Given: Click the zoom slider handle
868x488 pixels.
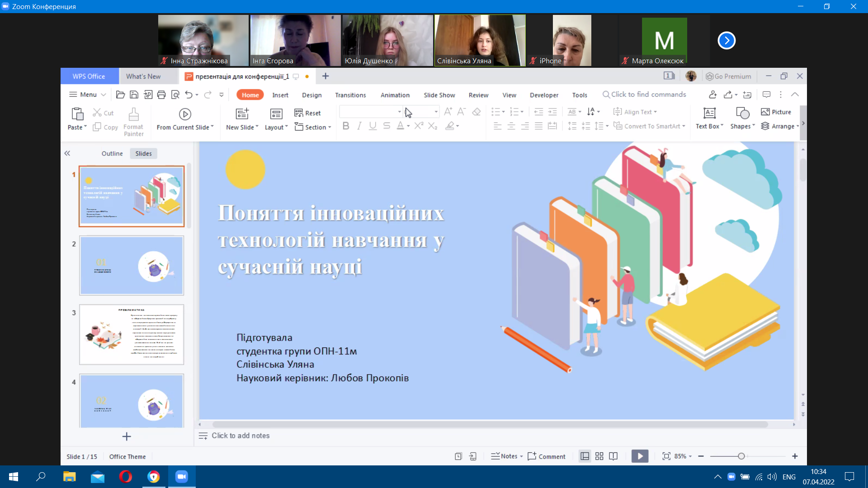Looking at the screenshot, I should click(741, 456).
